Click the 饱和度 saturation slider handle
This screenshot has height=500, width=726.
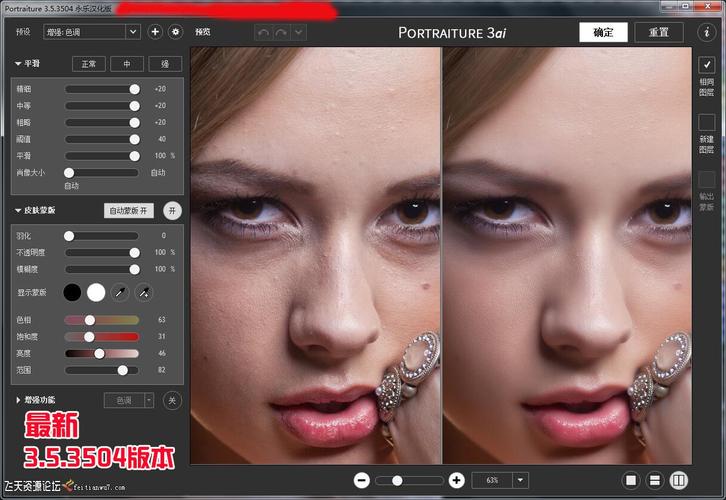[x=89, y=337]
